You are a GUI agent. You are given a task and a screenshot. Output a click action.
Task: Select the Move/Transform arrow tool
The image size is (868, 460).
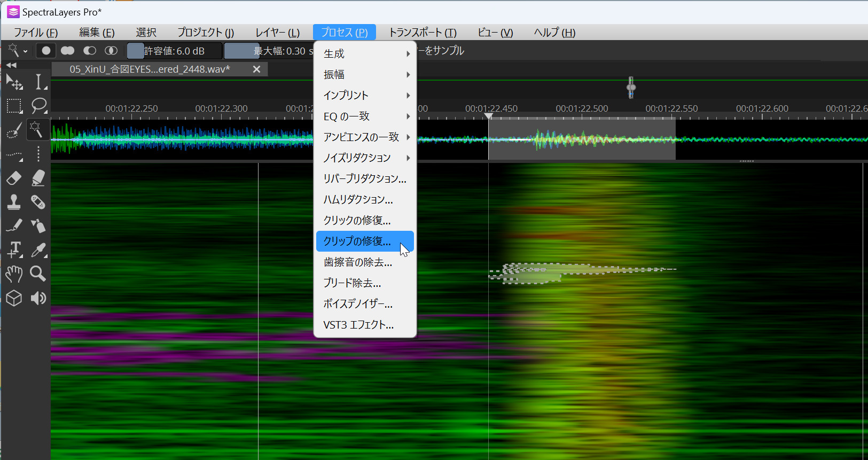pos(14,82)
